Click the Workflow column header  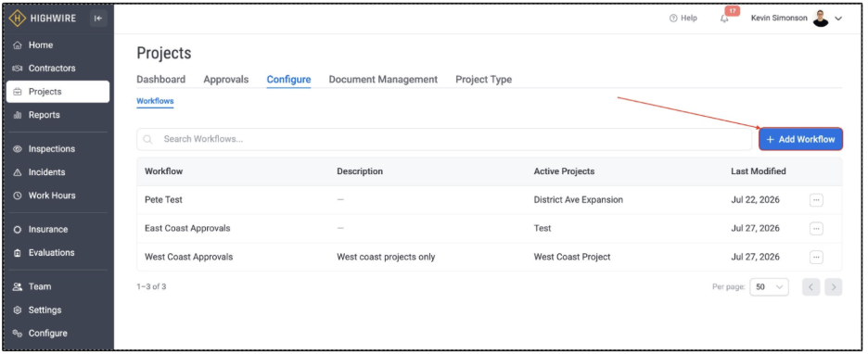click(x=163, y=171)
